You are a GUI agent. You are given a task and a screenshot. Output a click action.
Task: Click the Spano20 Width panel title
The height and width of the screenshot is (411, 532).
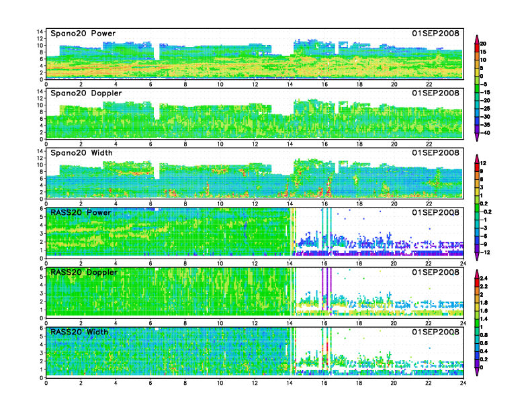pos(81,153)
